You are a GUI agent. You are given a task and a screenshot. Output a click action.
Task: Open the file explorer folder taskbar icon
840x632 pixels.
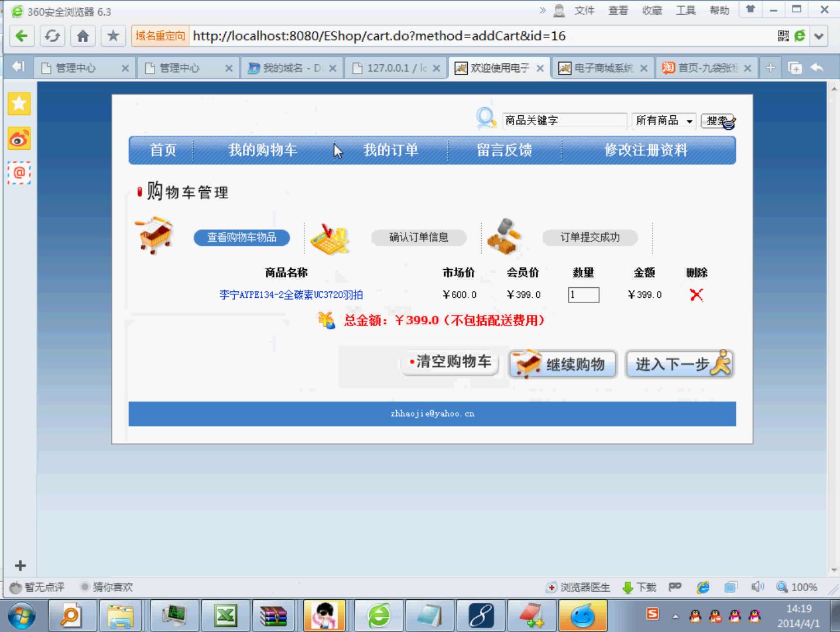pyautogui.click(x=121, y=616)
